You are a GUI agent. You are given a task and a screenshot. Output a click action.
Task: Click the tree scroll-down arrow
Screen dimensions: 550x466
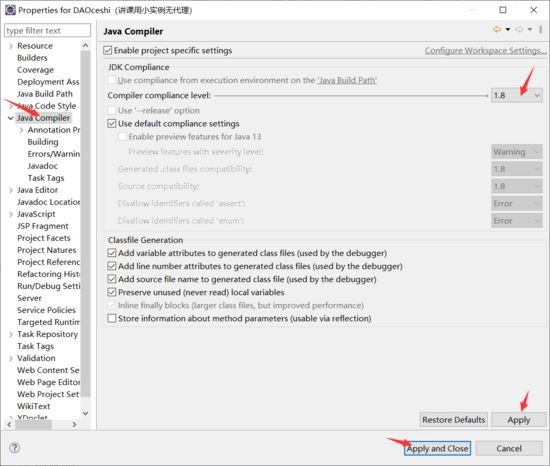pyautogui.click(x=85, y=413)
